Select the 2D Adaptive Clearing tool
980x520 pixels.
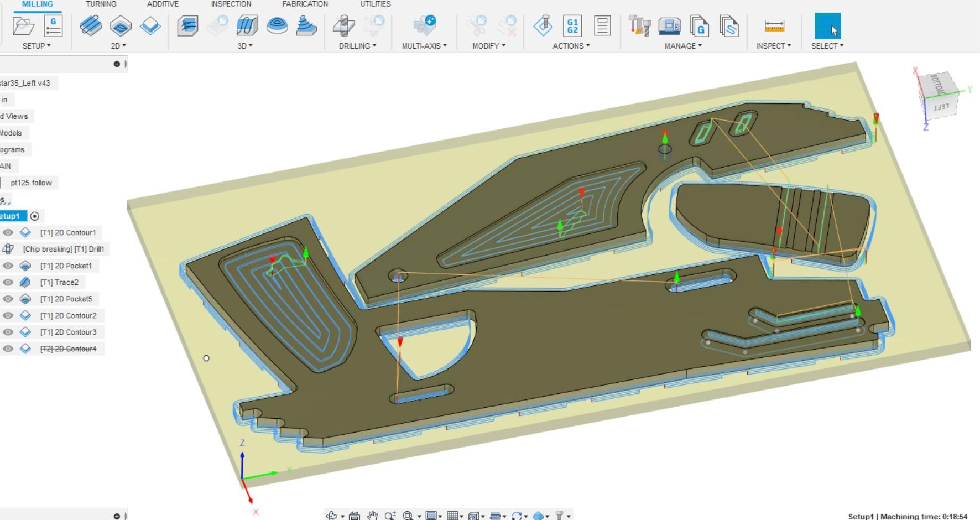pyautogui.click(x=91, y=26)
